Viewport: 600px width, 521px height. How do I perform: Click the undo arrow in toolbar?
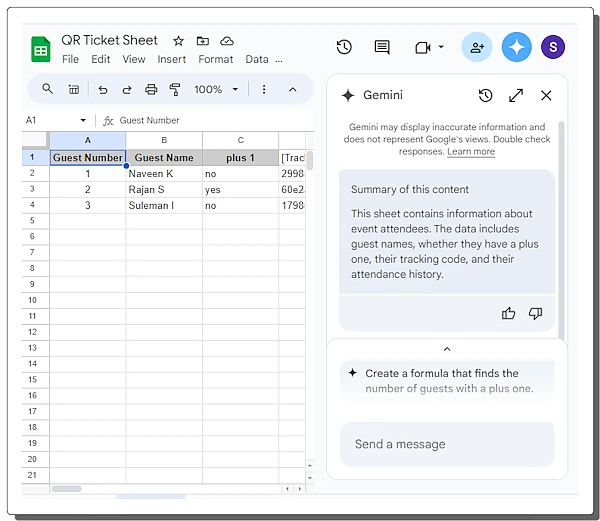pos(103,89)
